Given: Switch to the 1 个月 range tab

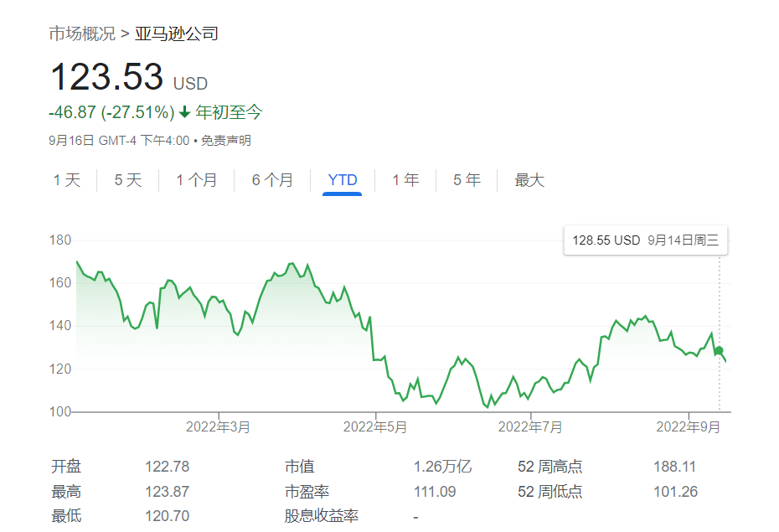Looking at the screenshot, I should [197, 180].
